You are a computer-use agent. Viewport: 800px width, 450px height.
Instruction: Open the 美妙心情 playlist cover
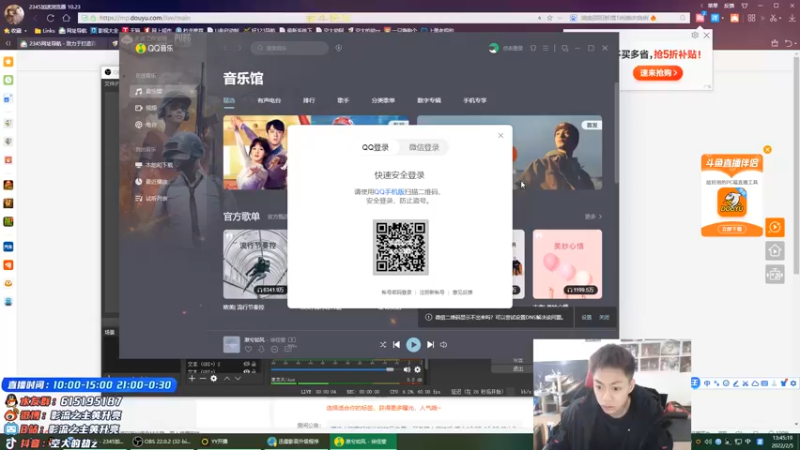tap(567, 264)
